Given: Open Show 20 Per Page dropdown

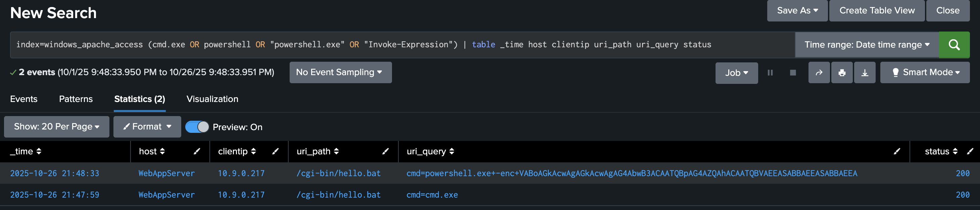Looking at the screenshot, I should 56,127.
